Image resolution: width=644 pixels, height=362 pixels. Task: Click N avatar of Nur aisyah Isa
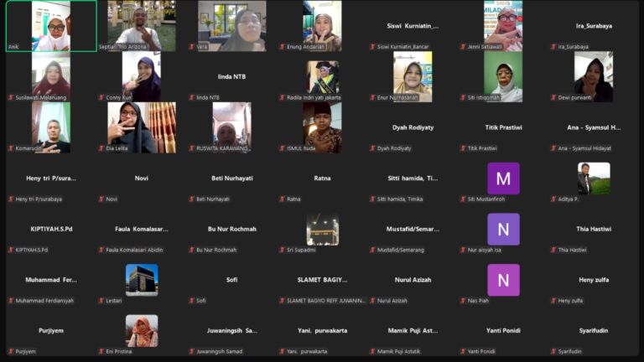[x=503, y=230]
